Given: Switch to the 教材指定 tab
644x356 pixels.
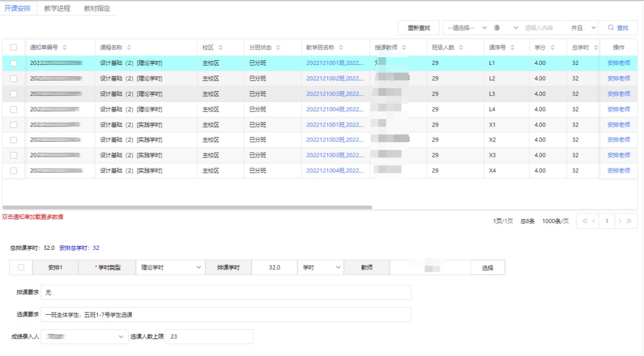Looking at the screenshot, I should pyautogui.click(x=97, y=8).
